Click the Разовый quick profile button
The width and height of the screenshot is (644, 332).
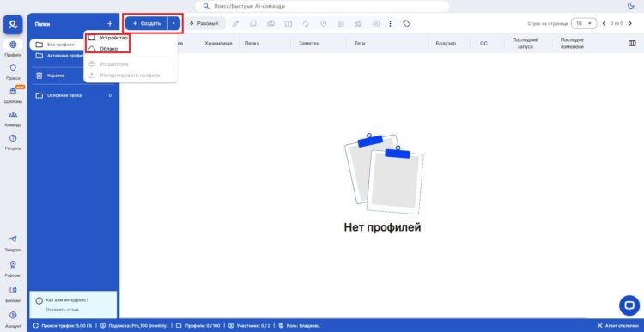(204, 23)
